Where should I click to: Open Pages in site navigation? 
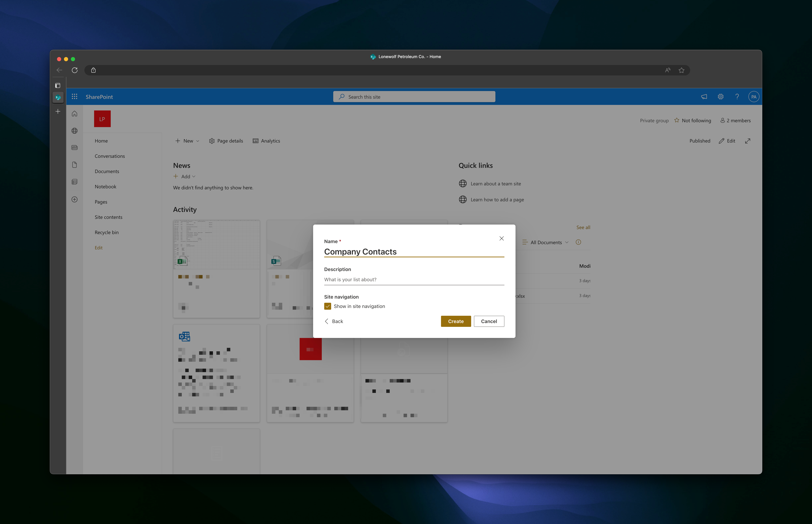click(101, 202)
